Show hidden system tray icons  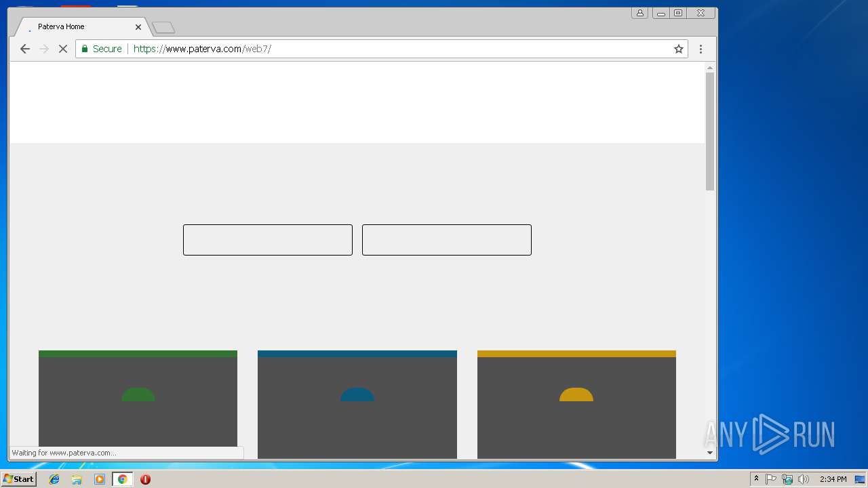point(756,479)
